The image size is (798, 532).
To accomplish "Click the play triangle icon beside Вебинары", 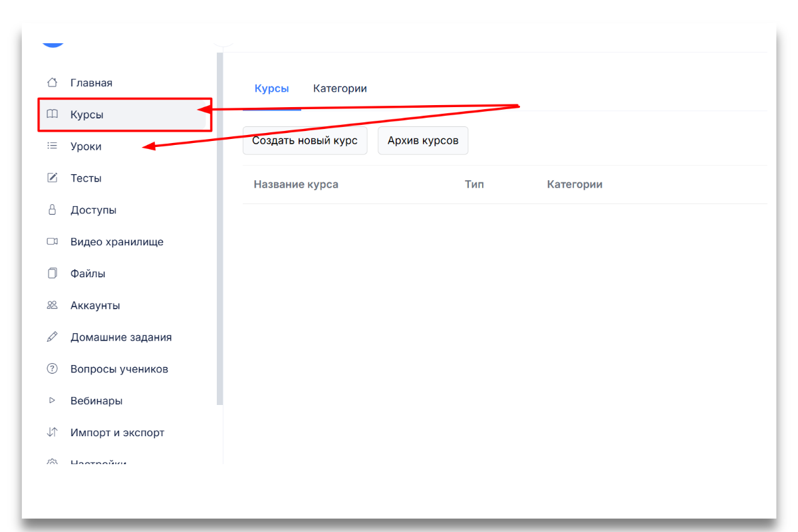I will 52,400.
